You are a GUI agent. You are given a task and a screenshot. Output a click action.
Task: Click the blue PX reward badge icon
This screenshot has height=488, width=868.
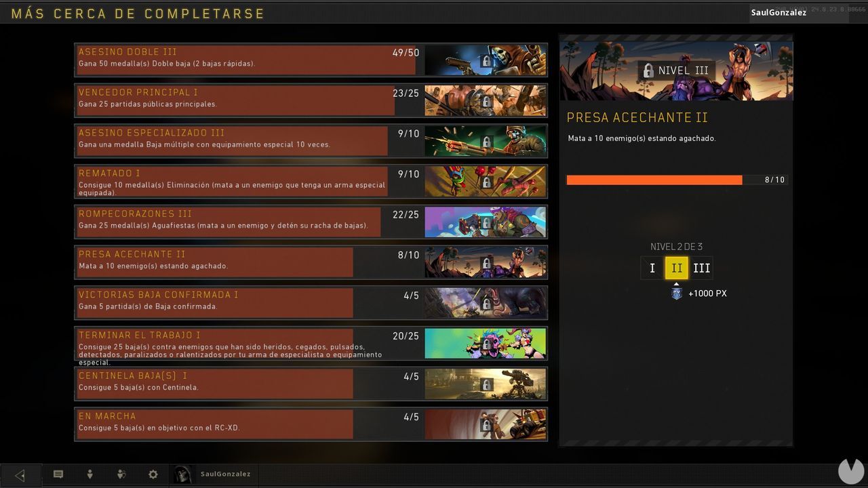tap(676, 293)
